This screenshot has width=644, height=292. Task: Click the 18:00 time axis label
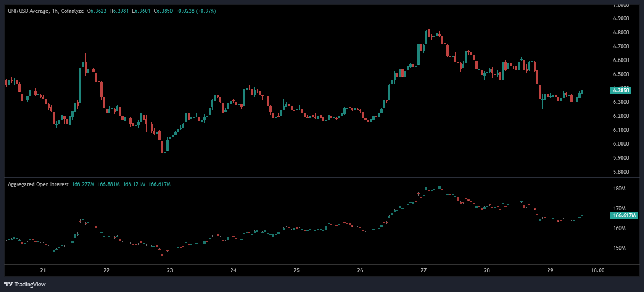[x=598, y=270]
